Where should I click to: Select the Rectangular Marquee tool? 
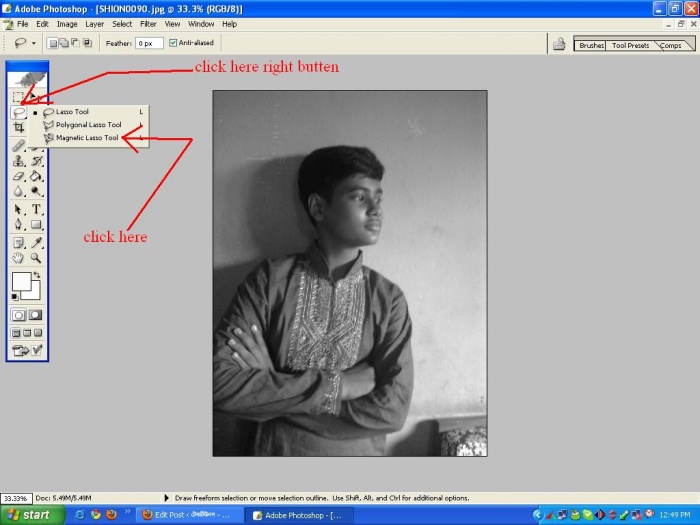(x=18, y=97)
